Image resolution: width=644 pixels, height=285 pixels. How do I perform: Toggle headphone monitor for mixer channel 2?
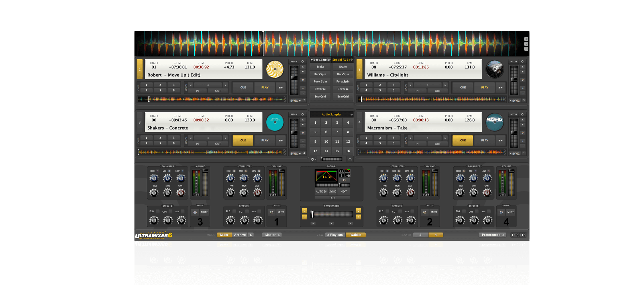tap(425, 212)
